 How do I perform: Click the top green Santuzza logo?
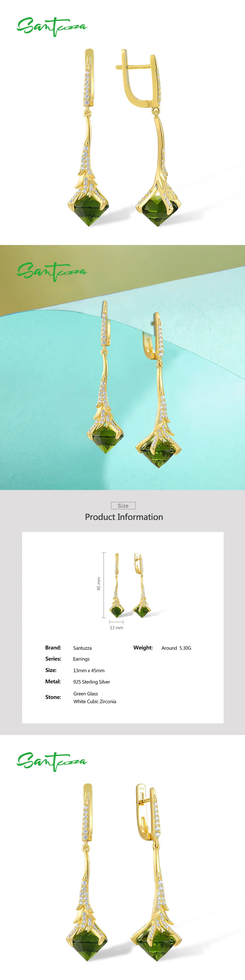[x=52, y=27]
